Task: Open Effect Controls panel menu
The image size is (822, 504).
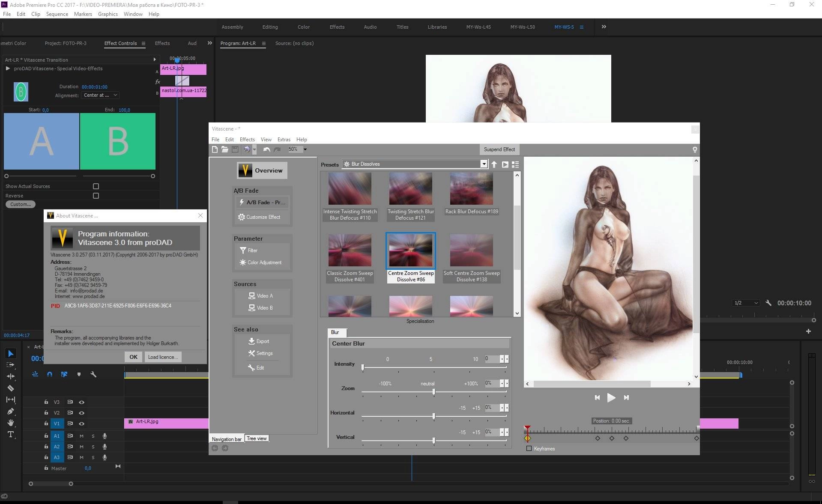Action: pyautogui.click(x=143, y=43)
